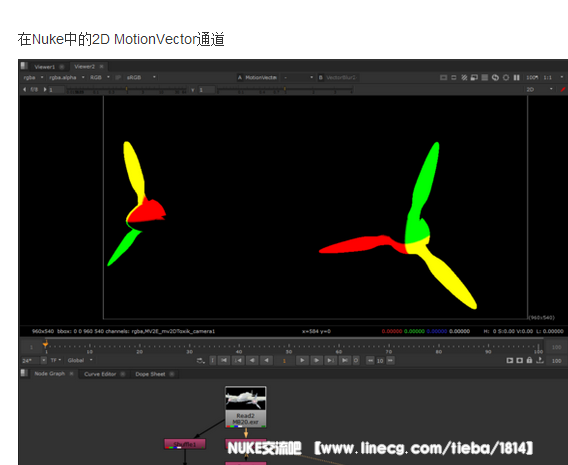Step forward one frame

316,361
